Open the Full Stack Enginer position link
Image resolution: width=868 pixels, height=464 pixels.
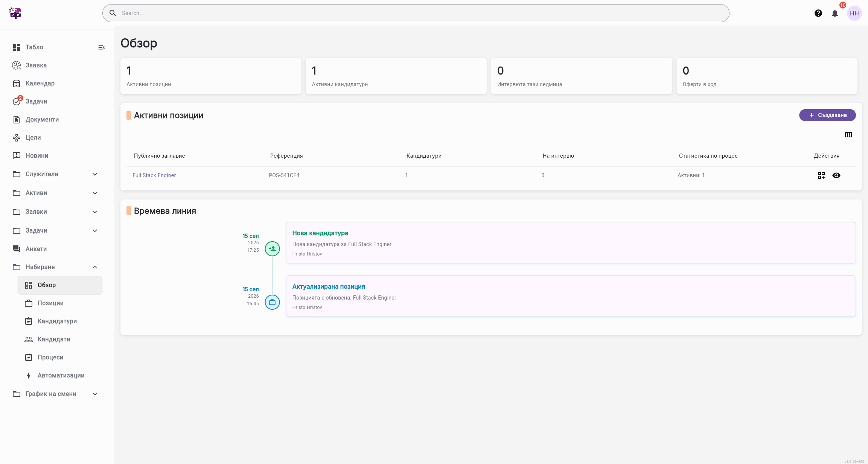click(x=154, y=175)
